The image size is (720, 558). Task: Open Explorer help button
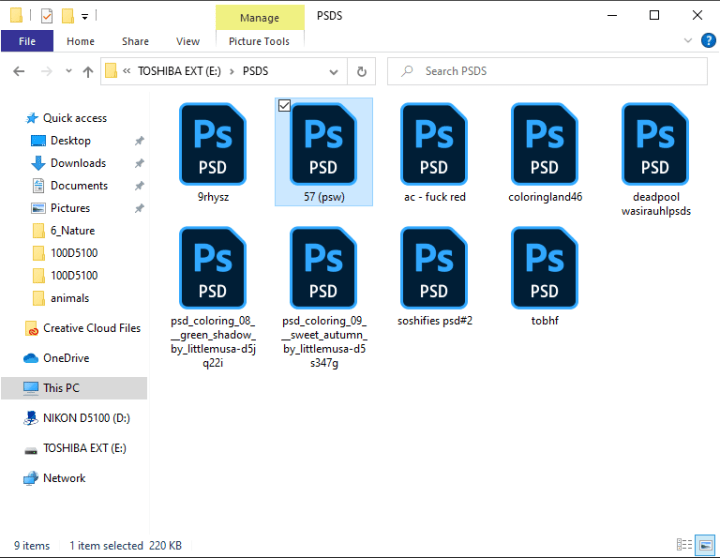(708, 40)
